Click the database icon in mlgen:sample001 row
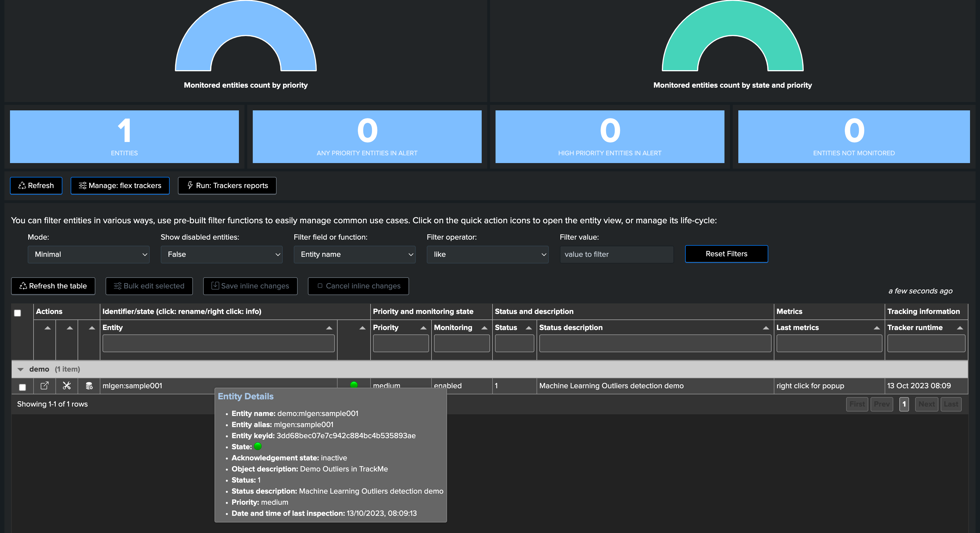 pos(89,386)
